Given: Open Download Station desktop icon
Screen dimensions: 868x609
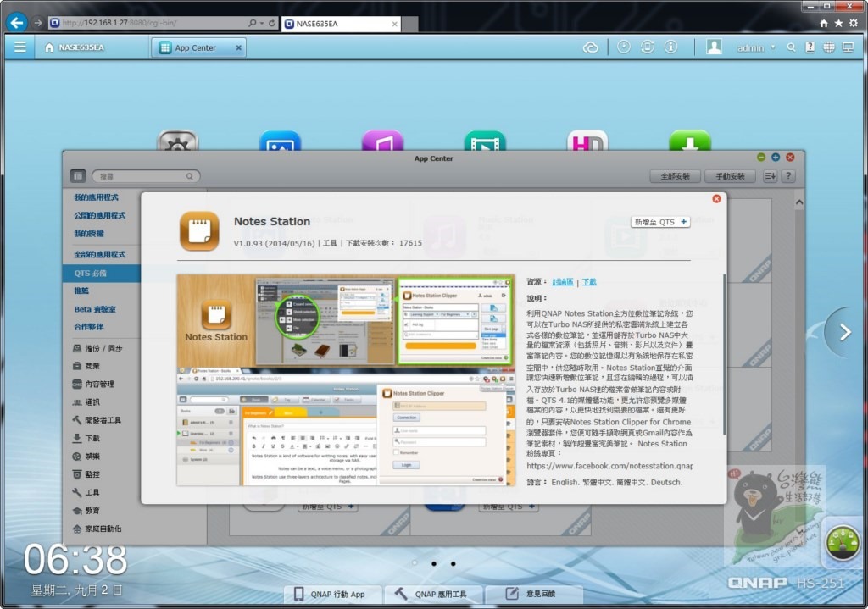Looking at the screenshot, I should (690, 141).
